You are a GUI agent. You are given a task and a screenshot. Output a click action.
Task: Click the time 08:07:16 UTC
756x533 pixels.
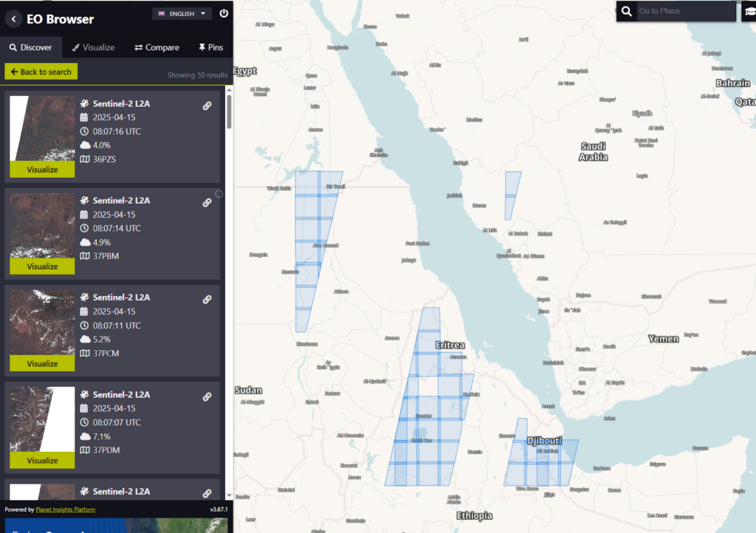(x=117, y=131)
